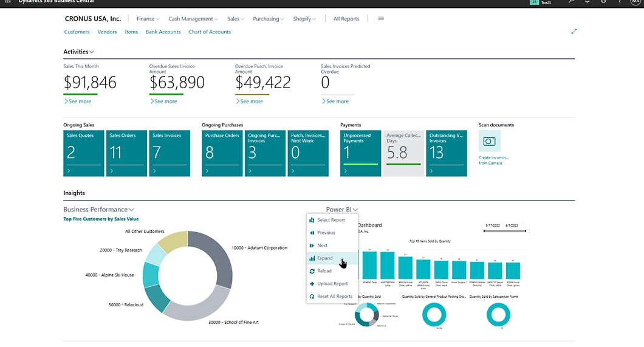See more under Overdue Purch. Invoice Amount
The image size is (644, 347).
[249, 101]
